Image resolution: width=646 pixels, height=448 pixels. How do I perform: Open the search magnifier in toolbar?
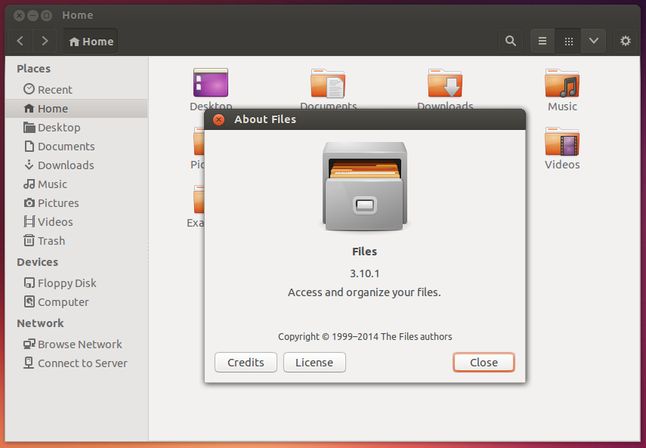pos(510,41)
